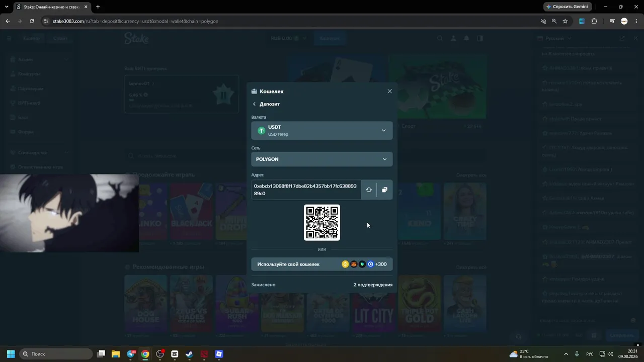Open the volume control in the tray
Screen dimensions: 644x362
(x=611, y=354)
